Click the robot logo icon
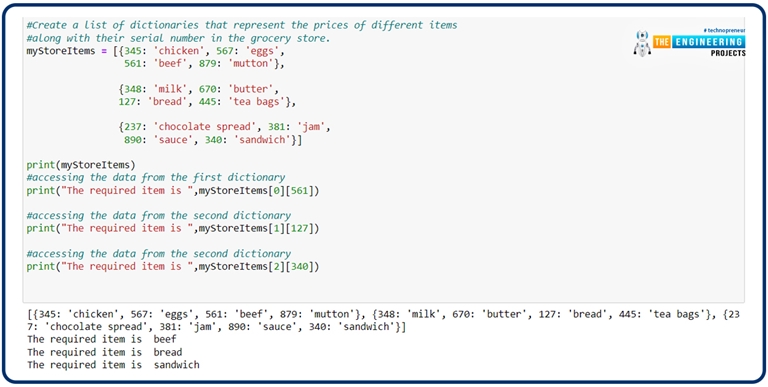This screenshot has width=768, height=387. point(642,44)
